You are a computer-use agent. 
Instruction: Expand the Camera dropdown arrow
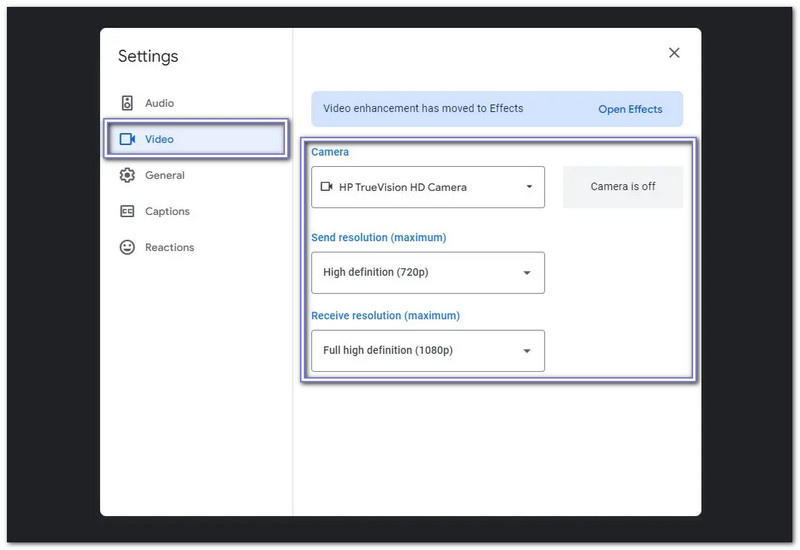tap(529, 187)
